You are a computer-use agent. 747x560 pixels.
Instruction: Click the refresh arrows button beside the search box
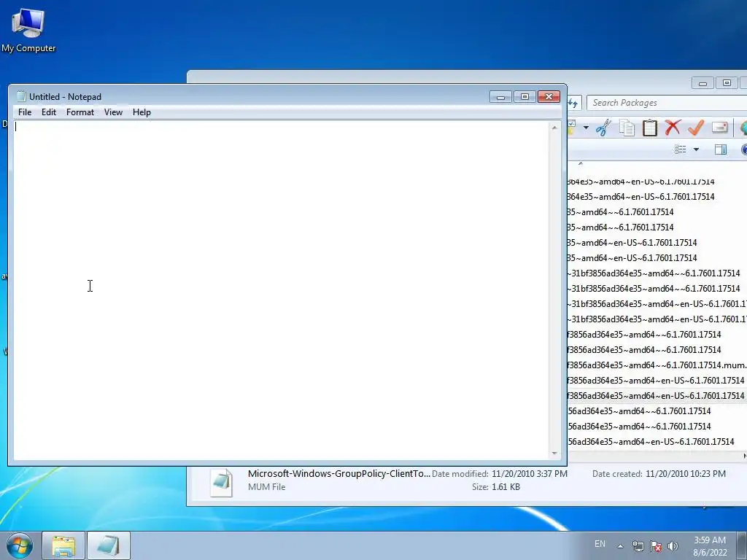coord(573,103)
